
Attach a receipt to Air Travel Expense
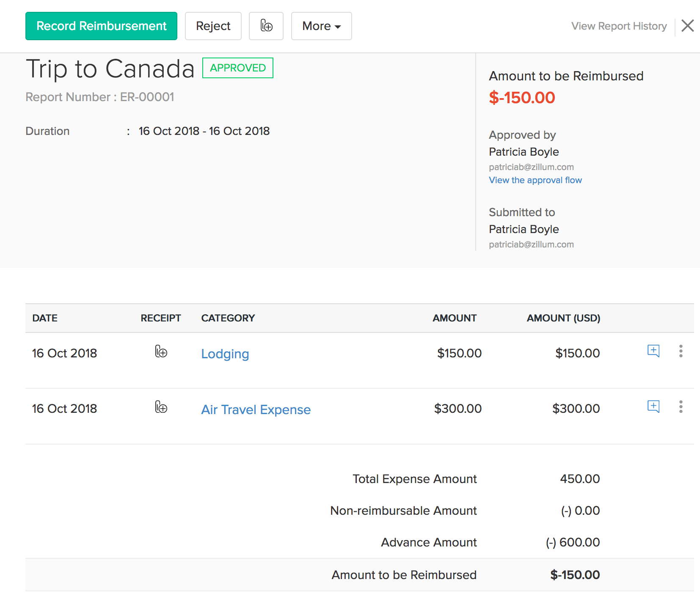pyautogui.click(x=161, y=407)
